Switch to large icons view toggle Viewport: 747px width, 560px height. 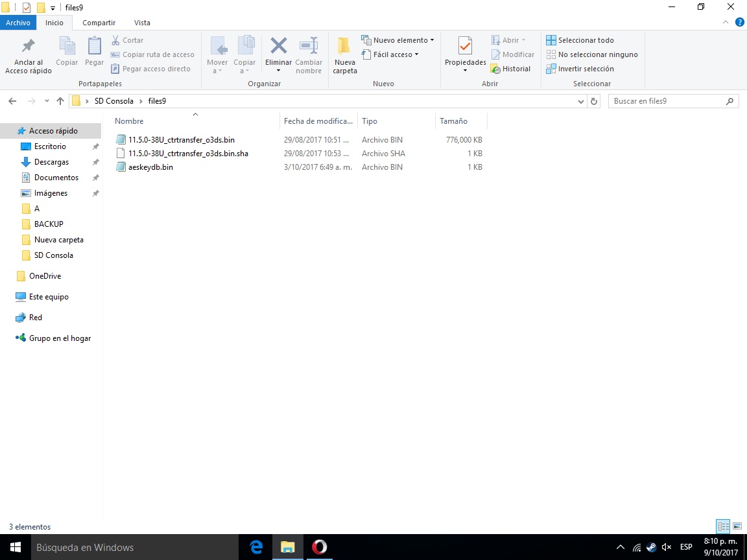click(737, 526)
